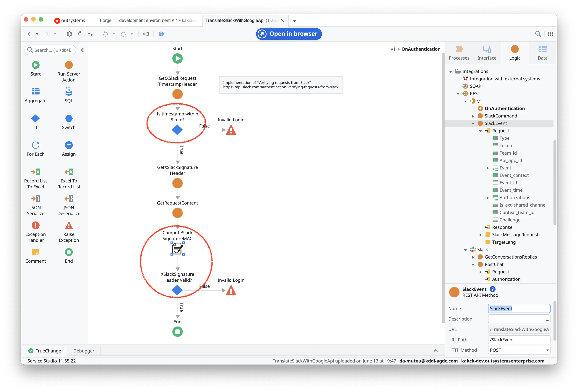Select the Aggregate tool in the toolbox
Image resolution: width=578 pixels, height=392 pixels.
point(35,95)
